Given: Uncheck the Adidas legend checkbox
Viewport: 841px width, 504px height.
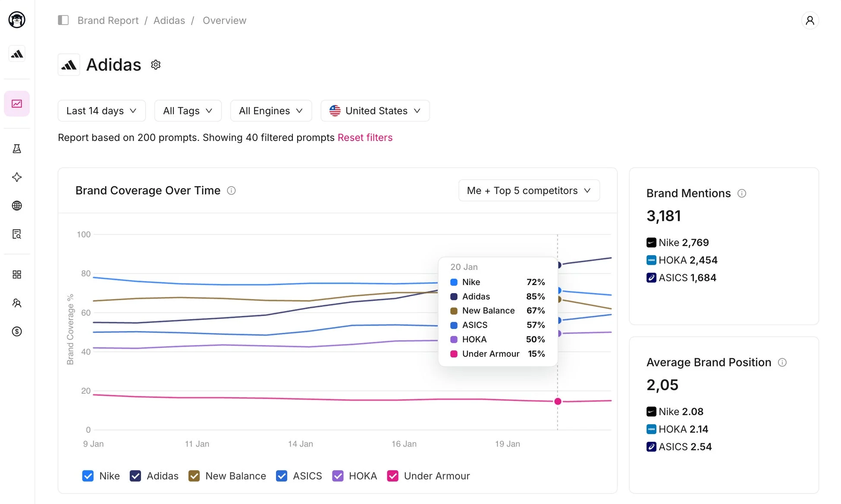Looking at the screenshot, I should click(135, 476).
